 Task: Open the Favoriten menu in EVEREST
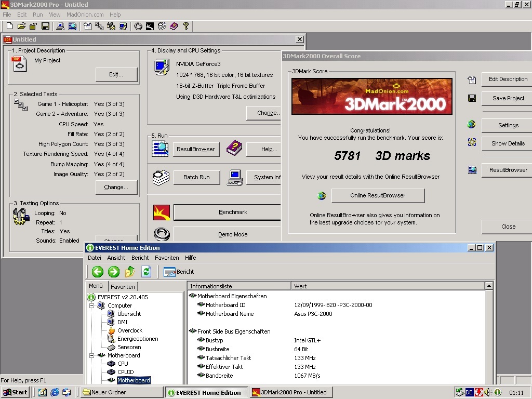pos(167,258)
